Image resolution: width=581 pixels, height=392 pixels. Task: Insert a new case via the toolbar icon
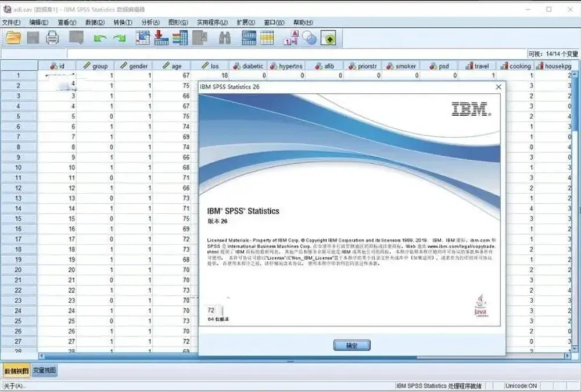249,38
